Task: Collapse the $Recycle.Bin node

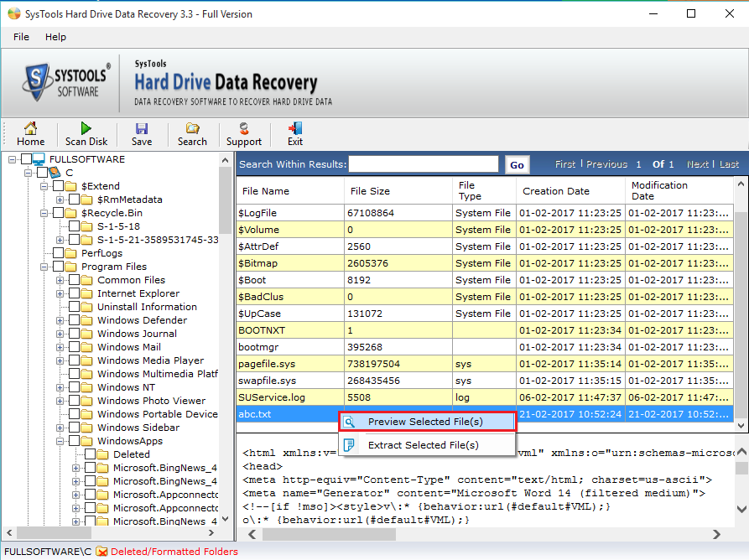Action: click(x=44, y=213)
